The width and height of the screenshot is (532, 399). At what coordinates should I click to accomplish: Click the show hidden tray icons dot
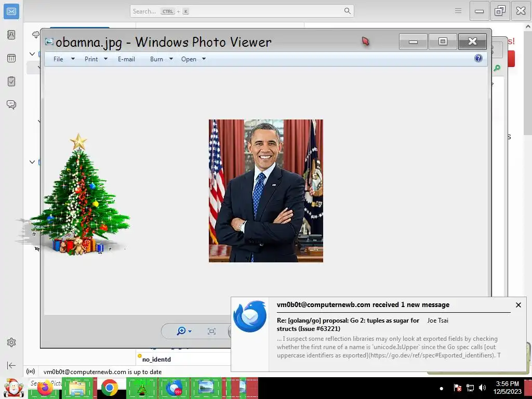(442, 389)
